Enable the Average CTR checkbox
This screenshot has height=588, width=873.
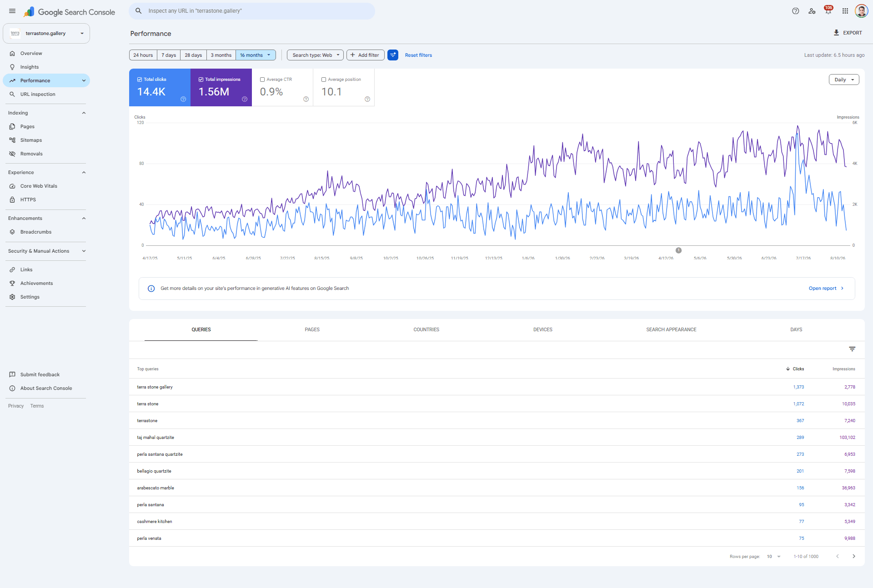(x=262, y=80)
